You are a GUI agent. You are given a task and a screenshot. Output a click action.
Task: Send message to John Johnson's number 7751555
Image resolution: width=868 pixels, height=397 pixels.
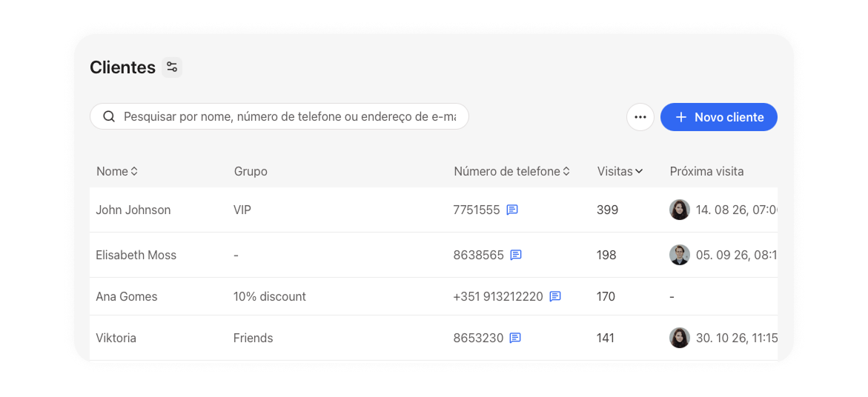coord(513,210)
